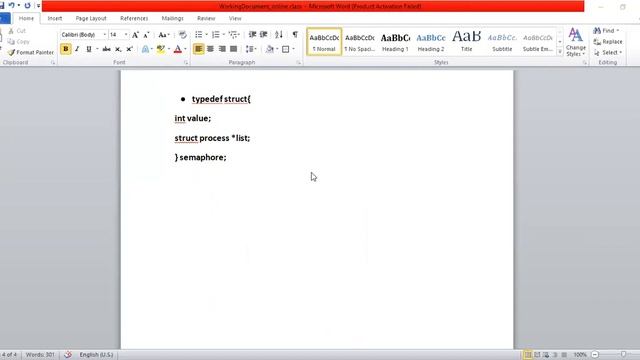Toggle superscript formatting
Image resolution: width=640 pixels, height=360 pixels.
129,49
